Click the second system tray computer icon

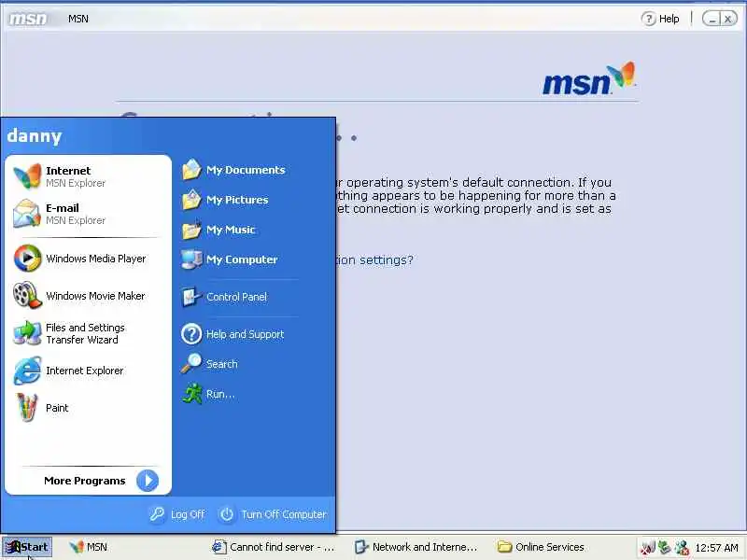[x=665, y=548]
